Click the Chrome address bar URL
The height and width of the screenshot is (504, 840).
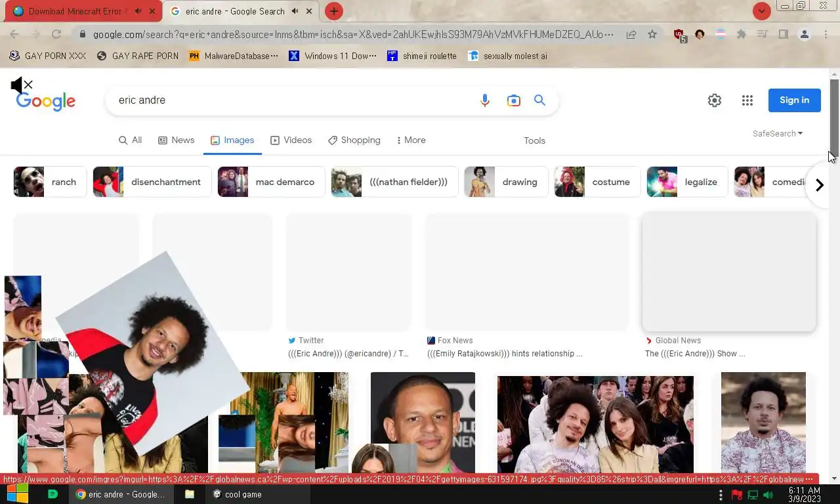353,34
